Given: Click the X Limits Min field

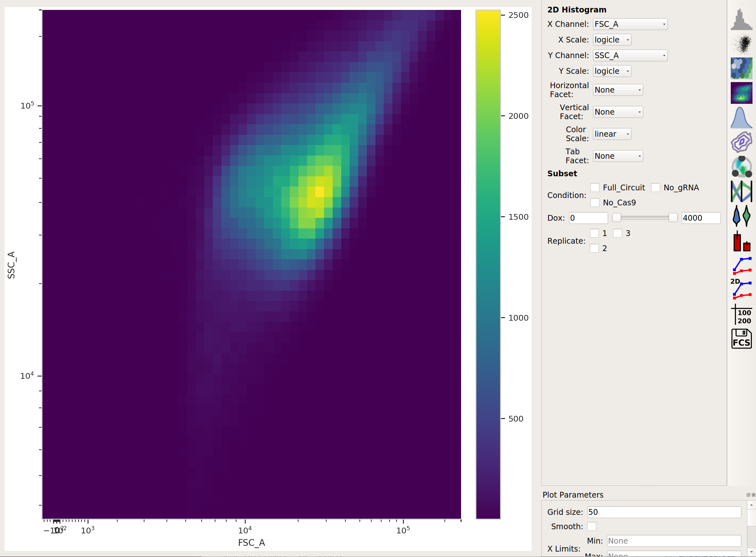Looking at the screenshot, I should tap(674, 541).
